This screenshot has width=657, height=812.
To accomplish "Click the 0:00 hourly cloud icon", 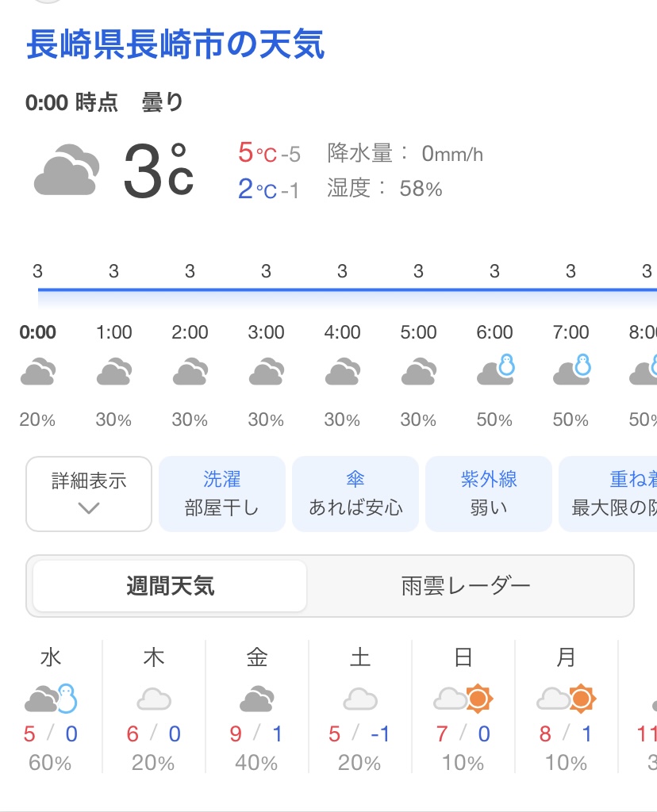I will coord(37,372).
